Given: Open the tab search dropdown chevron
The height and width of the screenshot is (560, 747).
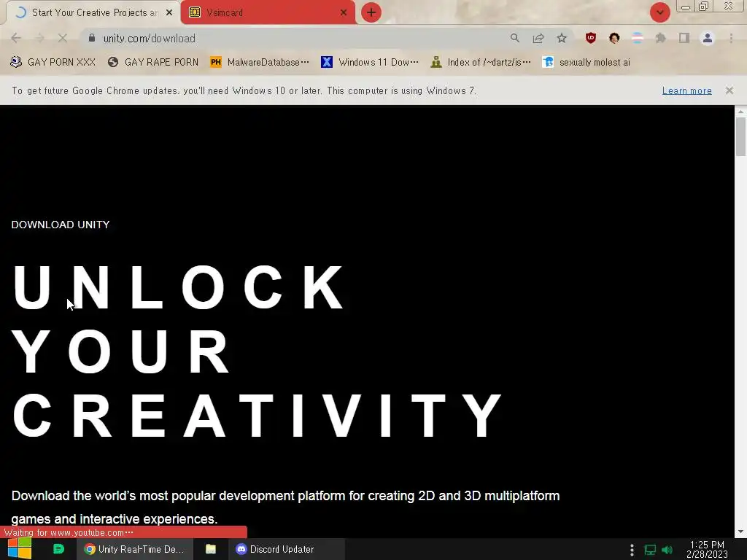Looking at the screenshot, I should pyautogui.click(x=659, y=12).
